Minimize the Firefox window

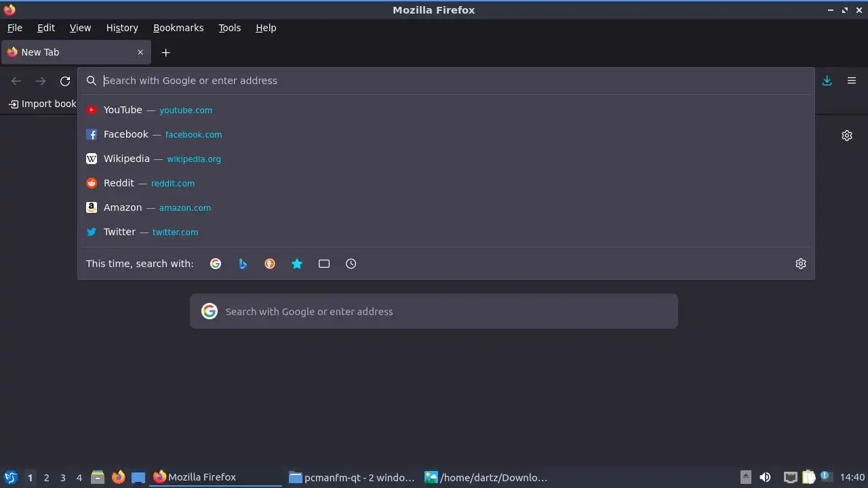click(x=831, y=10)
